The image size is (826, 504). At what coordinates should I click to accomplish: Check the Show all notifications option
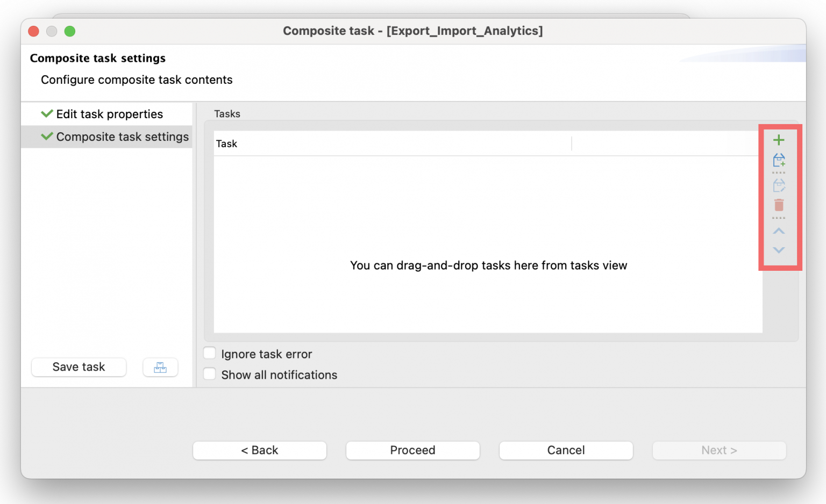click(210, 373)
